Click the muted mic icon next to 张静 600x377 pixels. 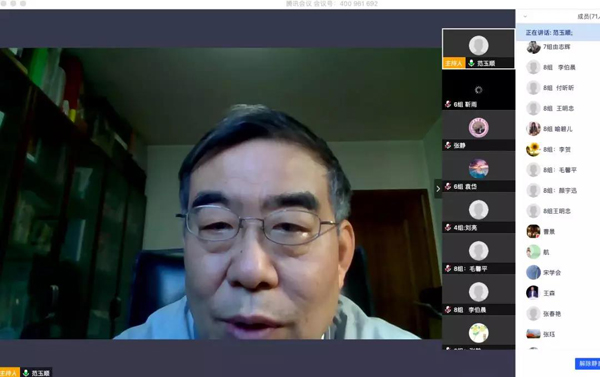click(x=448, y=145)
